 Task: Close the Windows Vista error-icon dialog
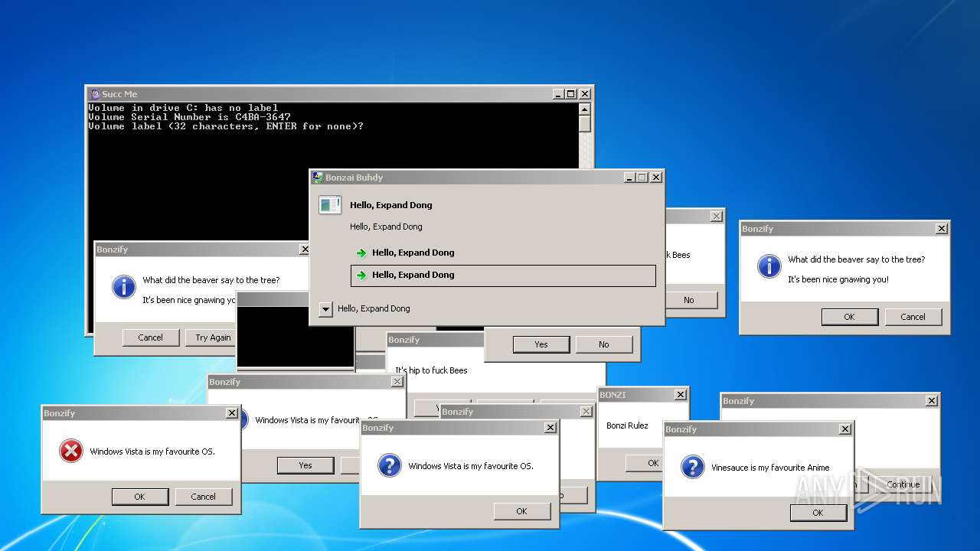[232, 413]
